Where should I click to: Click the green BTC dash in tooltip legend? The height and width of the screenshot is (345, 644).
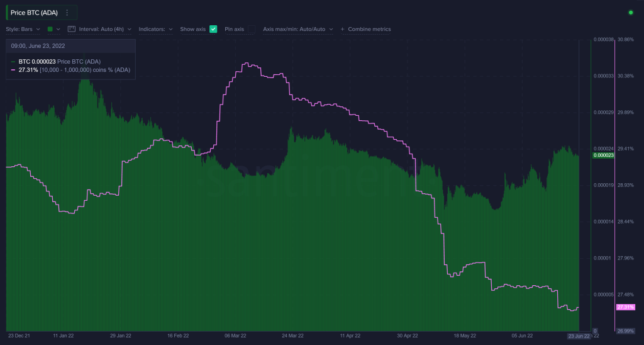pos(13,62)
